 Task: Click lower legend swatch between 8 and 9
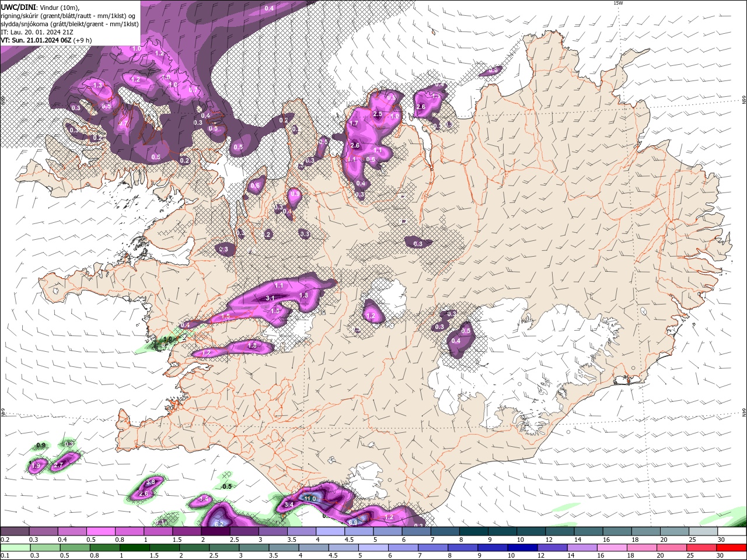click(463, 548)
